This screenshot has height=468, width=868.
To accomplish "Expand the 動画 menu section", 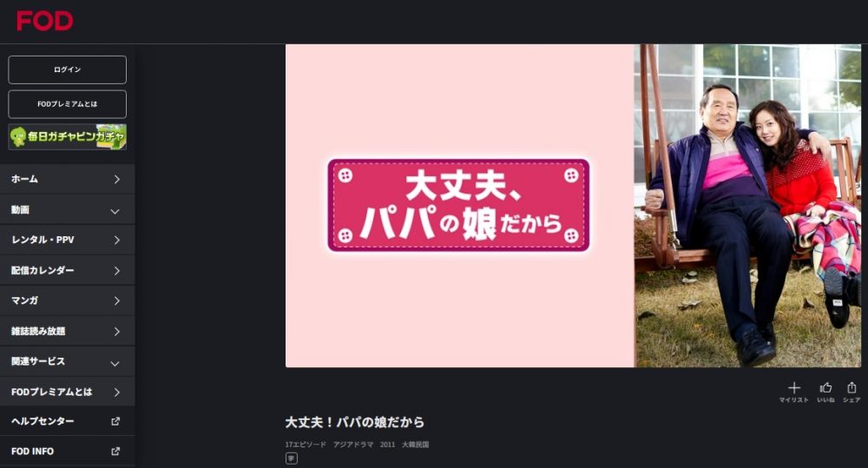I will 68,210.
